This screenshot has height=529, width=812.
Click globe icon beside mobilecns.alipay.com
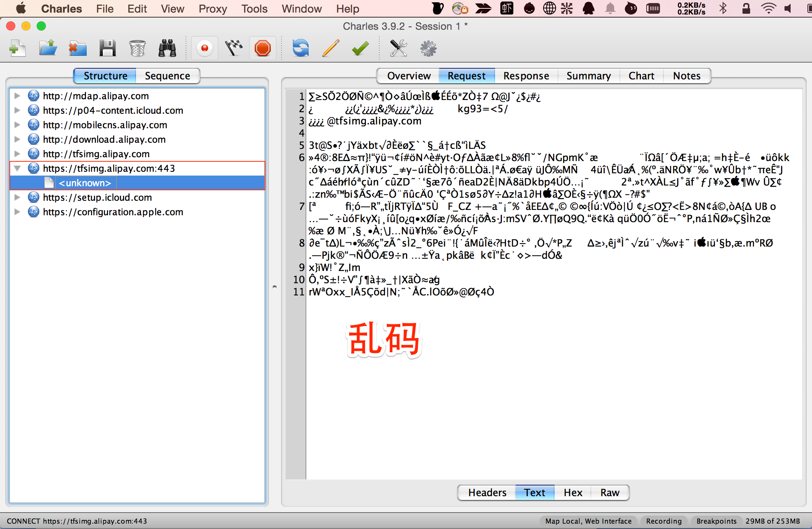coord(34,124)
